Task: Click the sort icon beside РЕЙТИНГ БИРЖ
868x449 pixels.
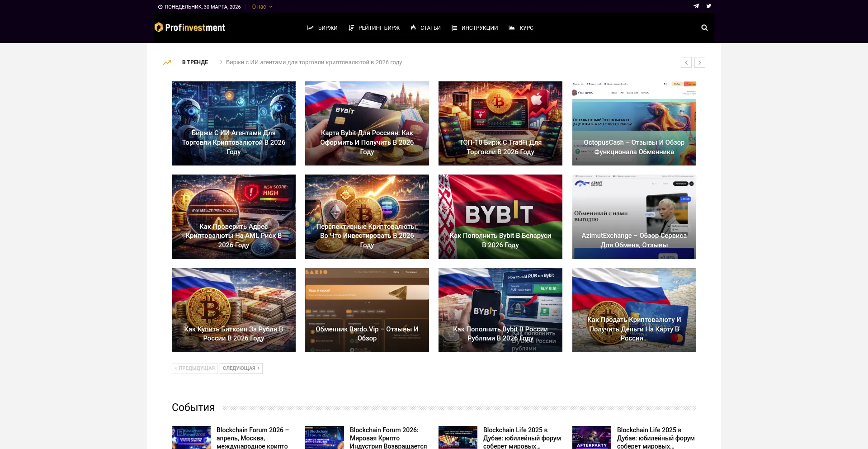Action: (351, 28)
